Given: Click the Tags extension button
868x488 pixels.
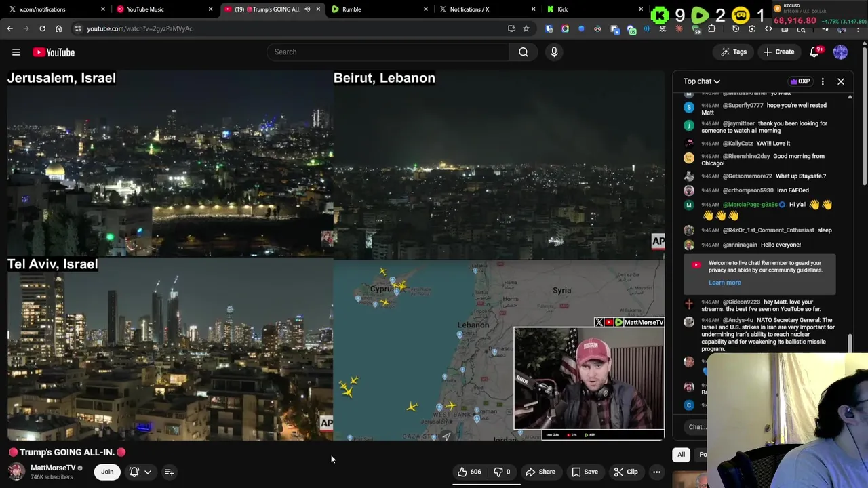Looking at the screenshot, I should [x=734, y=52].
